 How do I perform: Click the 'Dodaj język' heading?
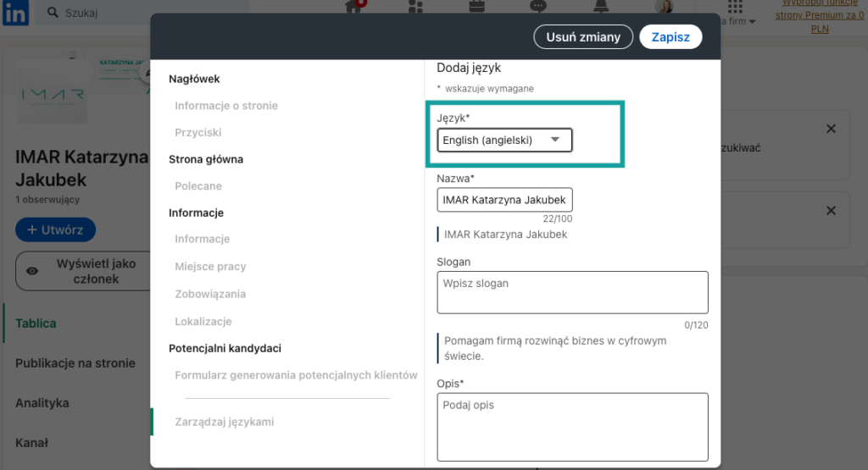point(469,68)
